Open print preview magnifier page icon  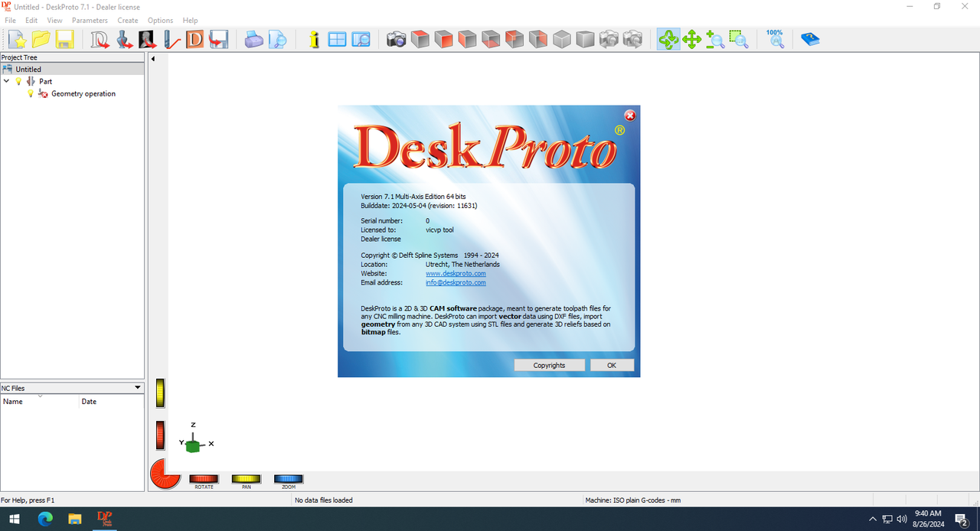coord(277,39)
